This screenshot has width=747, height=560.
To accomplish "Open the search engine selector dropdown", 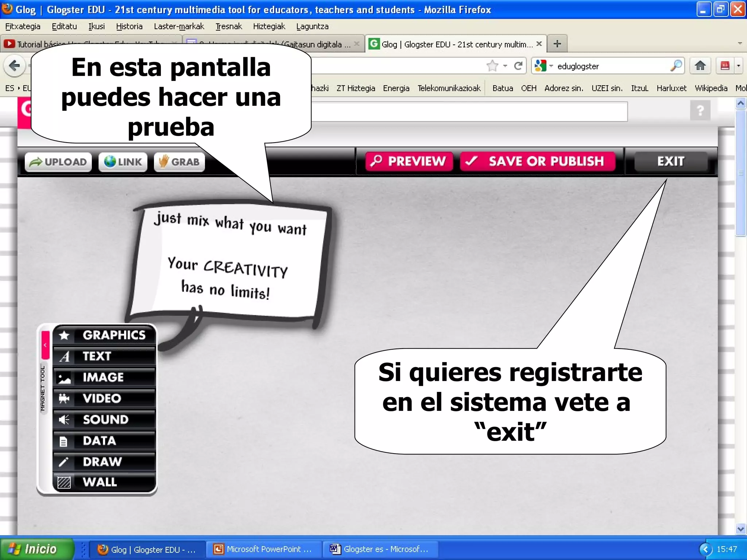I will (543, 66).
